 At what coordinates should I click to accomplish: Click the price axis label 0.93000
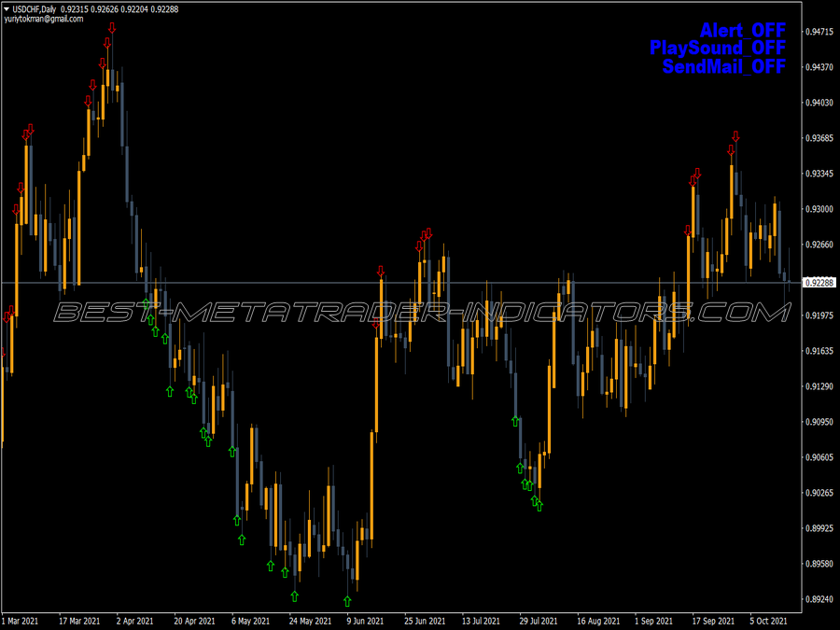(x=819, y=209)
